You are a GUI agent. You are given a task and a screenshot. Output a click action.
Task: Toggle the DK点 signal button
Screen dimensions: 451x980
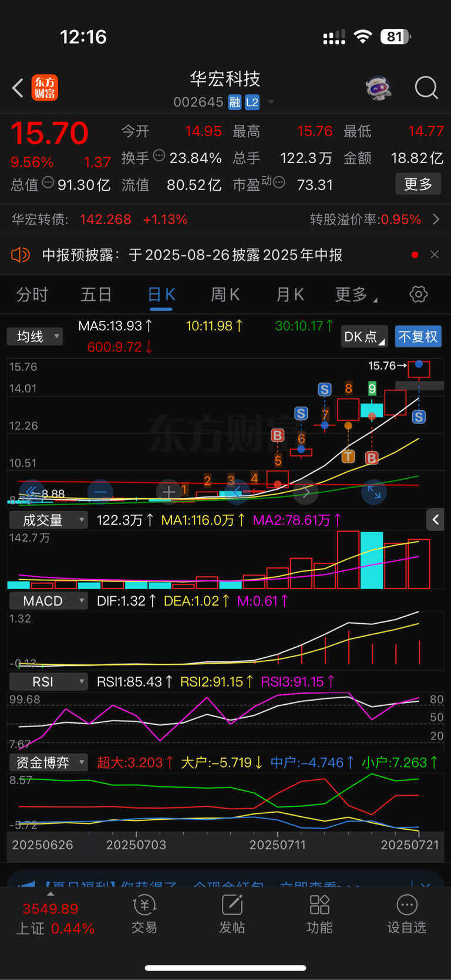364,337
